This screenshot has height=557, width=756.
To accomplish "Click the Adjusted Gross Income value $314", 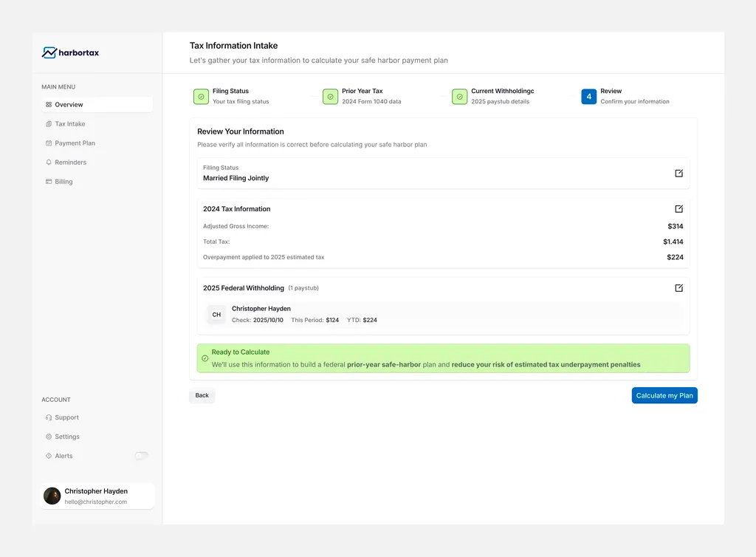I will point(675,226).
